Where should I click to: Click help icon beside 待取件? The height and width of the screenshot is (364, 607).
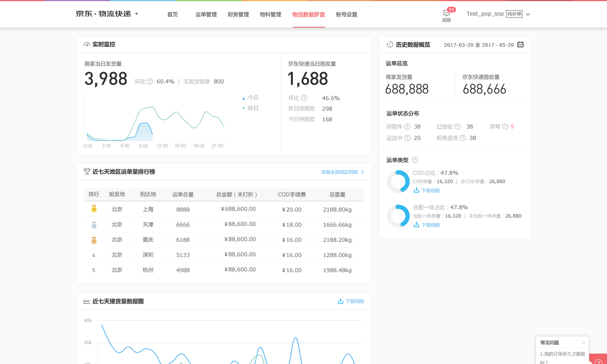pyautogui.click(x=408, y=126)
